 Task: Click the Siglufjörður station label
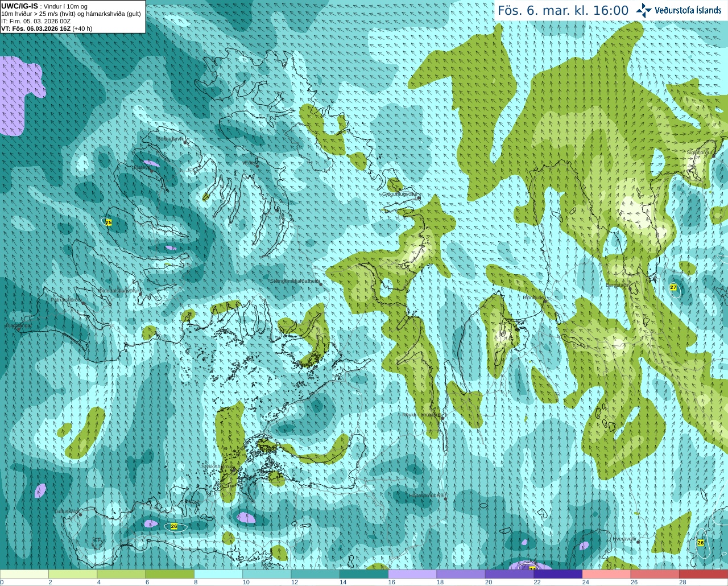(700, 152)
